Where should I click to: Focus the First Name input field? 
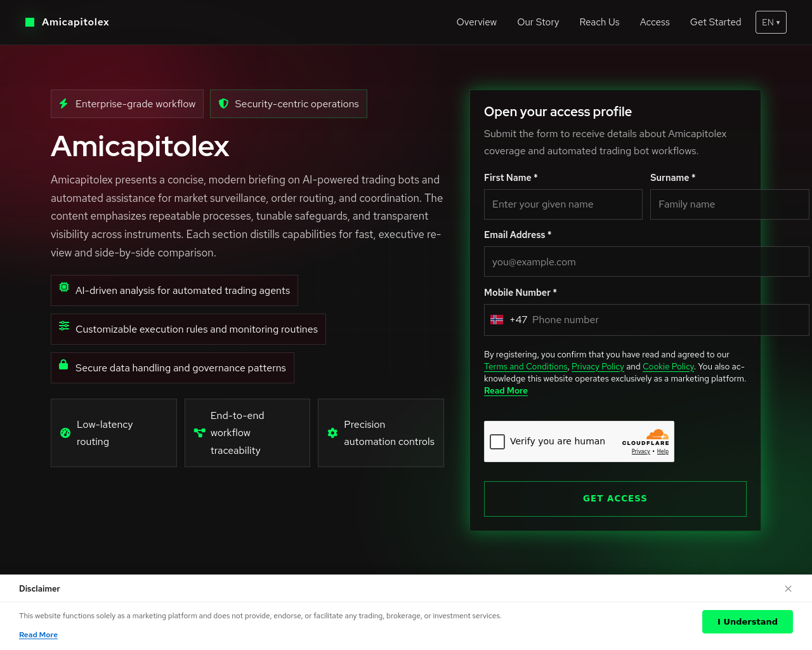[x=563, y=204]
